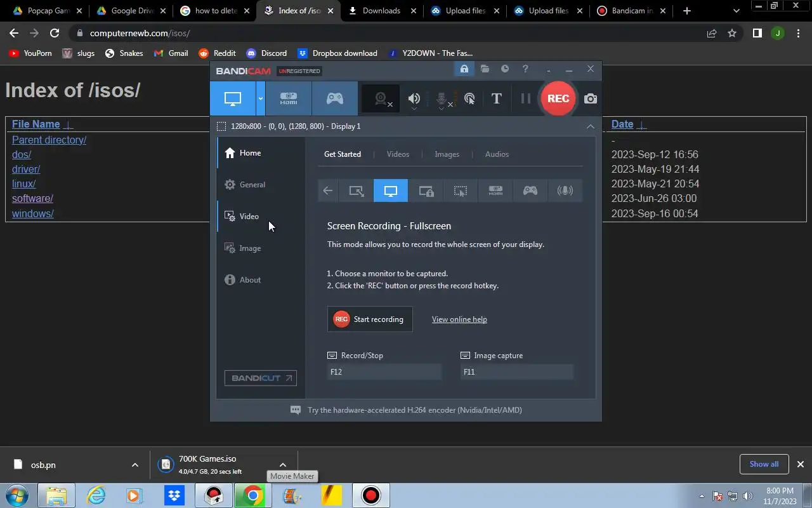Screen dimensions: 812x508
Task: Open the View online help link
Action: click(x=459, y=319)
